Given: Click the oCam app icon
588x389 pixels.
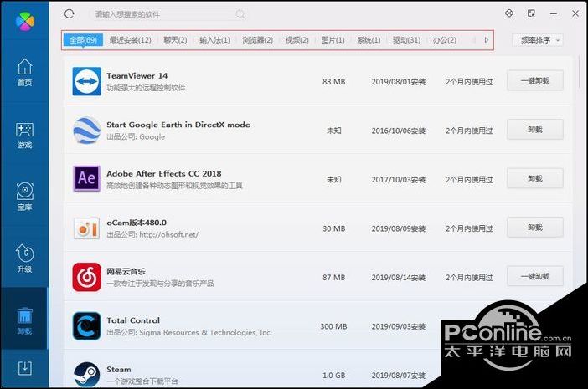Looking at the screenshot, I should (86, 228).
